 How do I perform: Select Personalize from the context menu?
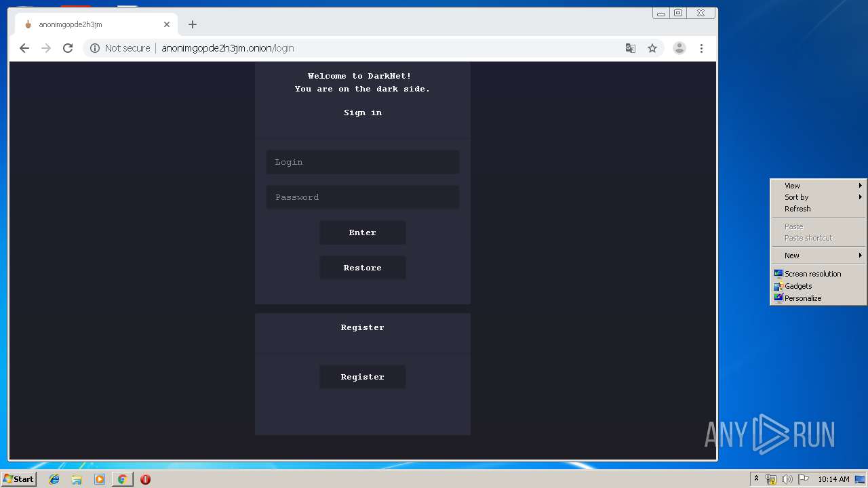(818, 298)
